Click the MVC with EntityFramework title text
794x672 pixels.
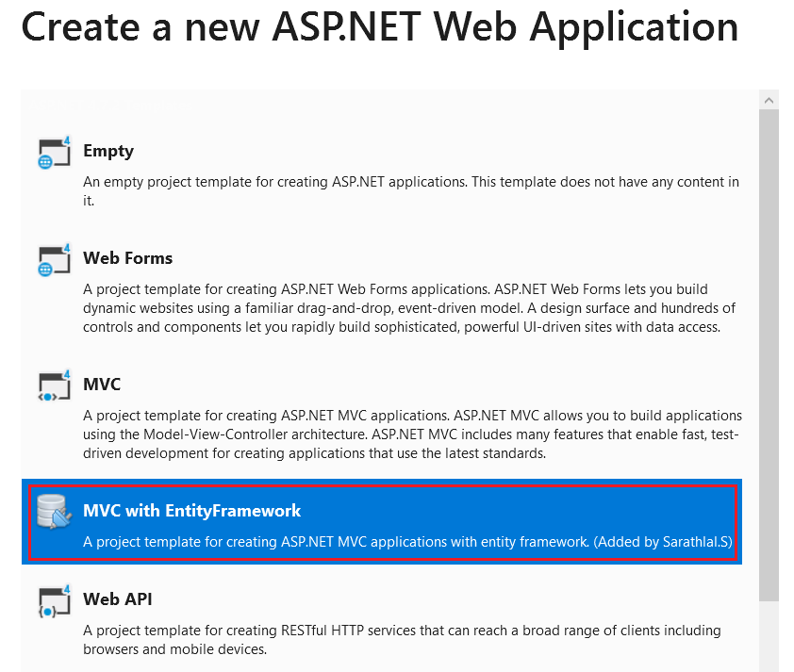(191, 510)
